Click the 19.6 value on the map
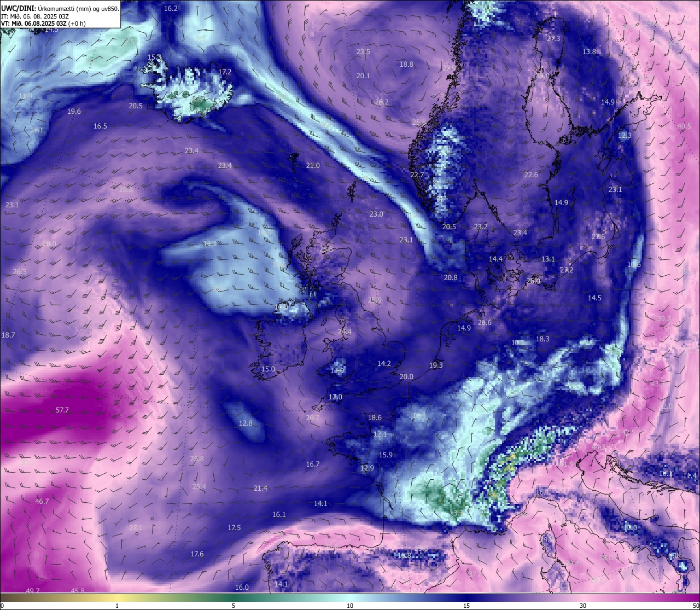This screenshot has width=700, height=610. coord(74,112)
